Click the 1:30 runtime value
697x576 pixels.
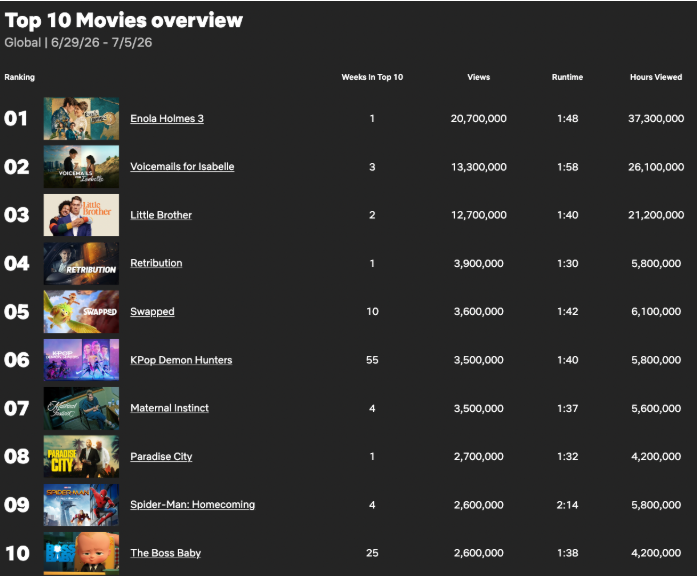click(x=568, y=264)
